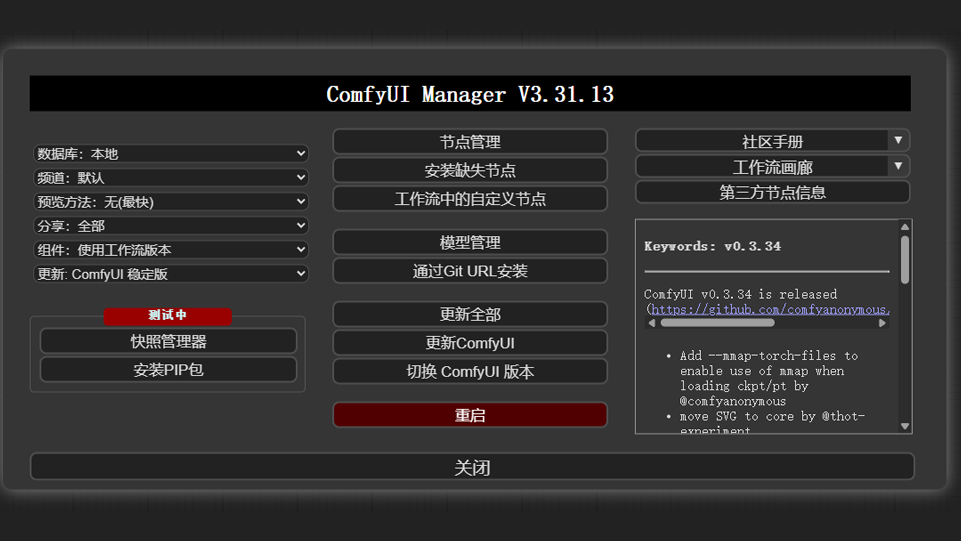
Task: Click 通过Git URL安装 button
Action: point(470,271)
